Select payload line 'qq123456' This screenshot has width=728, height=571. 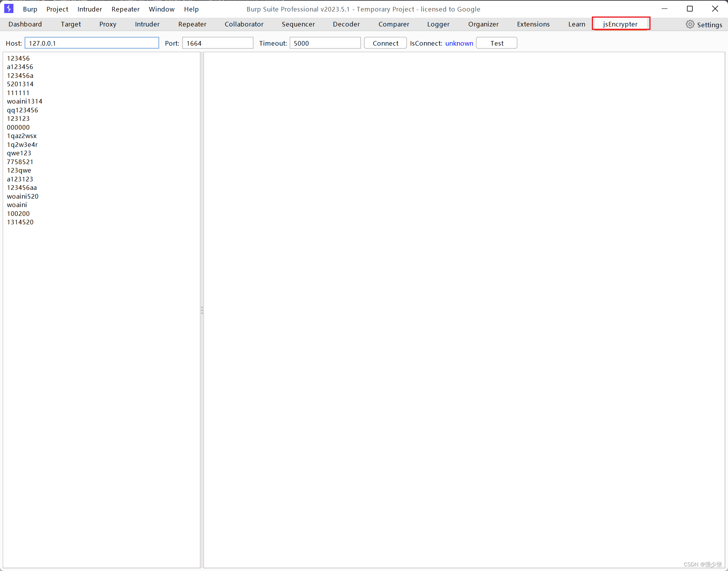pos(23,110)
